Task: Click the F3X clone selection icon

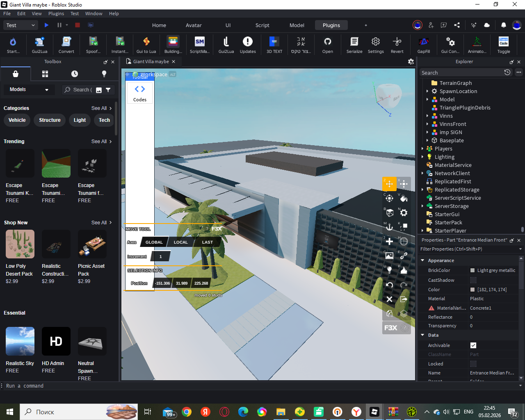Action: click(389, 314)
